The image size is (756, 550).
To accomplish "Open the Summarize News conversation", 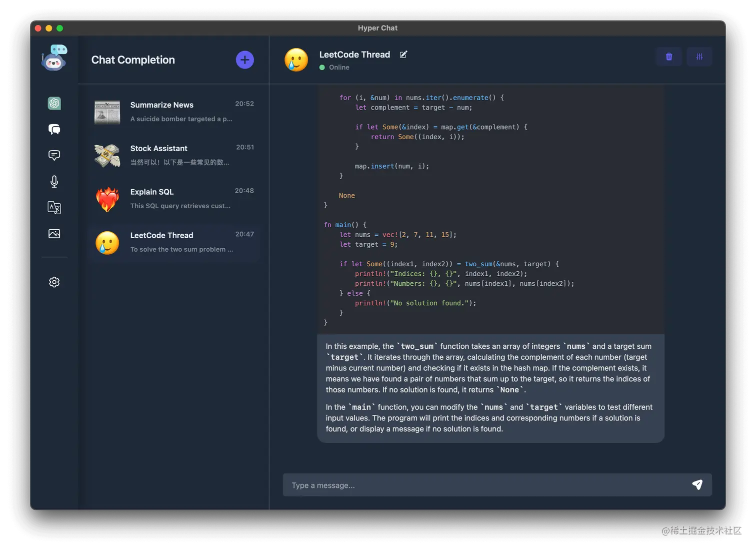I will tap(173, 112).
